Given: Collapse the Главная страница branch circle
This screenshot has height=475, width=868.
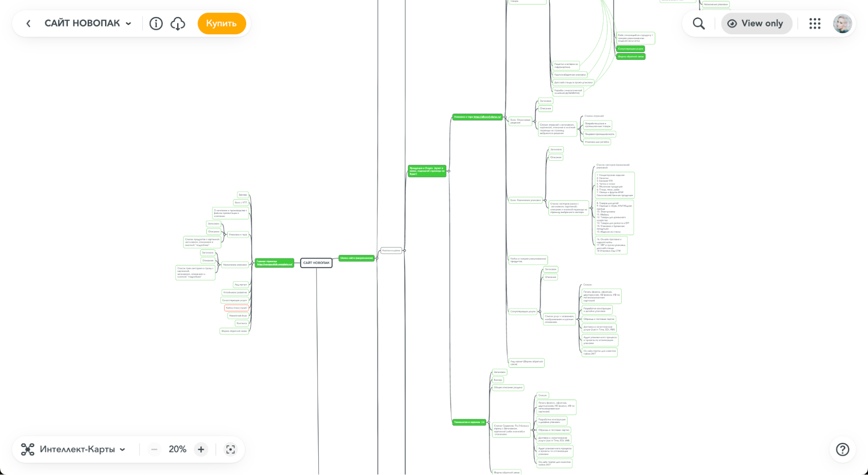Looking at the screenshot, I should [x=253, y=263].
